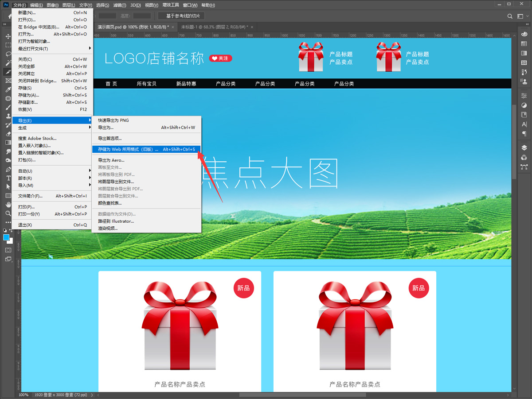The width and height of the screenshot is (532, 399).
Task: Pick the Eyedropper tool
Action: click(8, 89)
